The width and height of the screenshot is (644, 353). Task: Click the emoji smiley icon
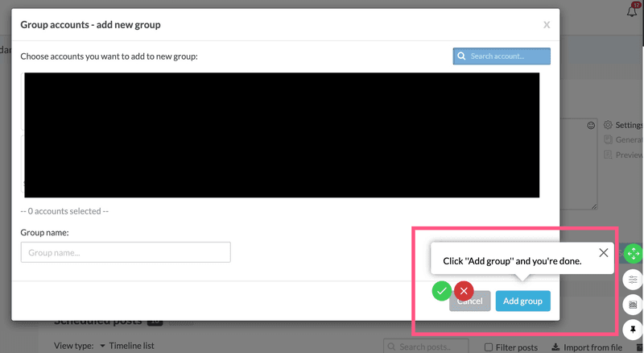click(x=591, y=126)
